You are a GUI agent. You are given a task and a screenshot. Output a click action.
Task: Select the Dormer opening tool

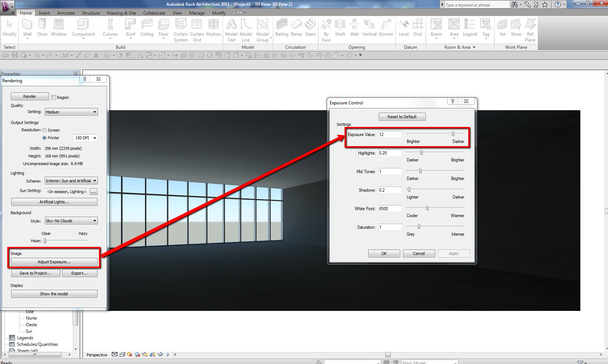point(386,28)
